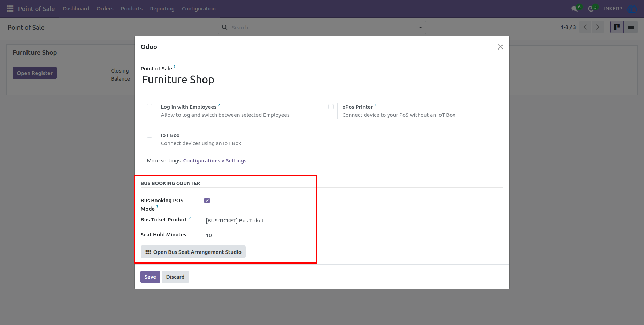Image resolution: width=644 pixels, height=325 pixels.
Task: Uncheck Bus Booking POS Mode
Action: [x=207, y=201]
